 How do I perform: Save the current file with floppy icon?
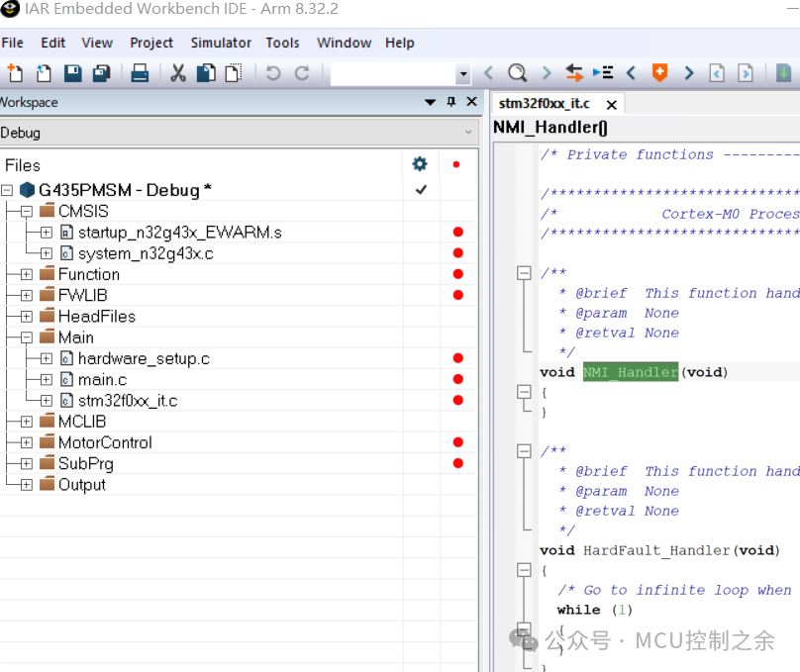(72, 73)
